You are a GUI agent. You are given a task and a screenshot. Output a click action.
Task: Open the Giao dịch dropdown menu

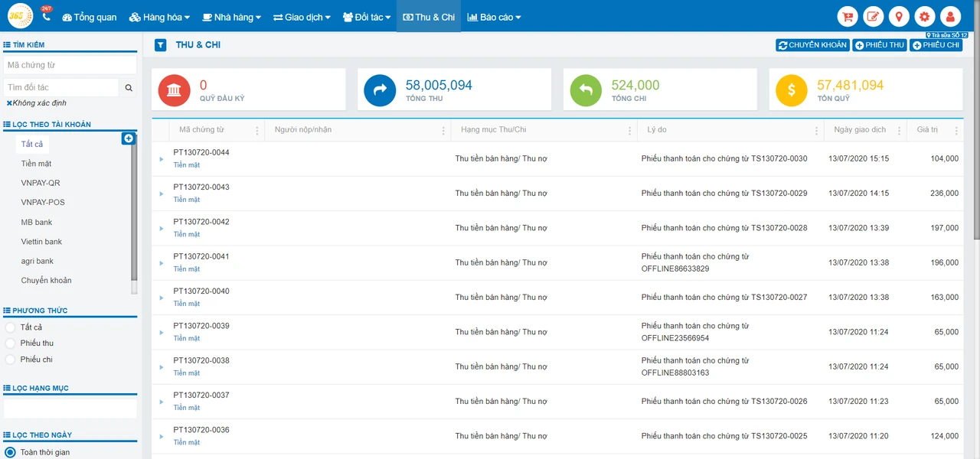[302, 17]
